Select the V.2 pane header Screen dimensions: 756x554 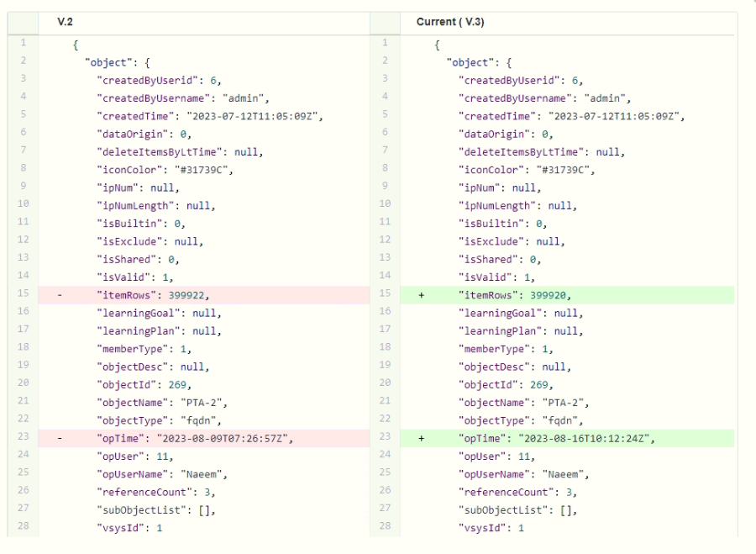pos(66,22)
